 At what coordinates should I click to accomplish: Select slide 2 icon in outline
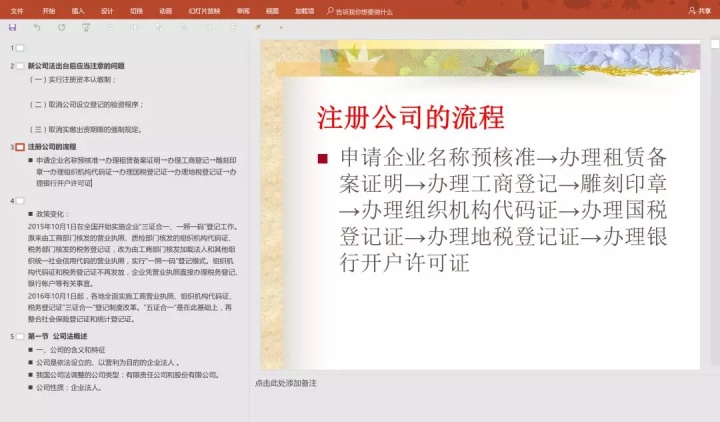pyautogui.click(x=20, y=66)
